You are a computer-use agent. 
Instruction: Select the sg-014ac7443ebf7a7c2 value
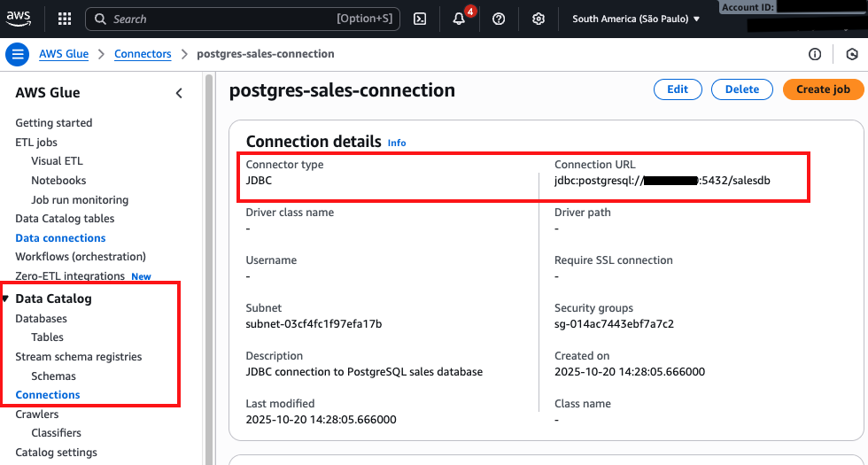coord(614,324)
